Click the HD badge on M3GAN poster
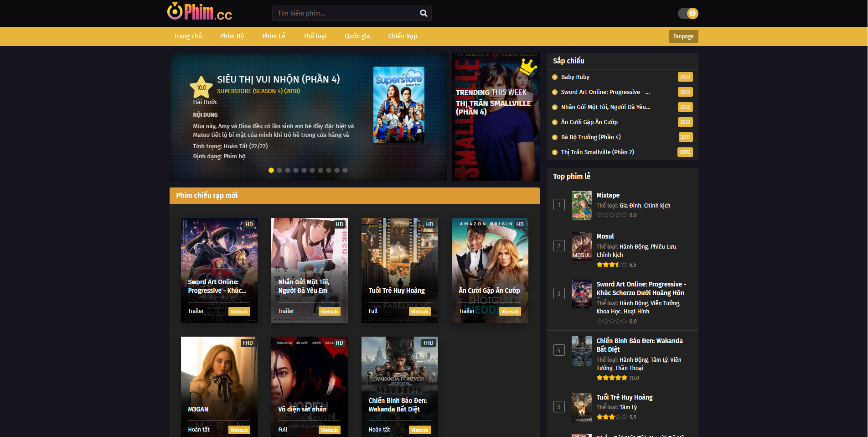 pyautogui.click(x=248, y=343)
